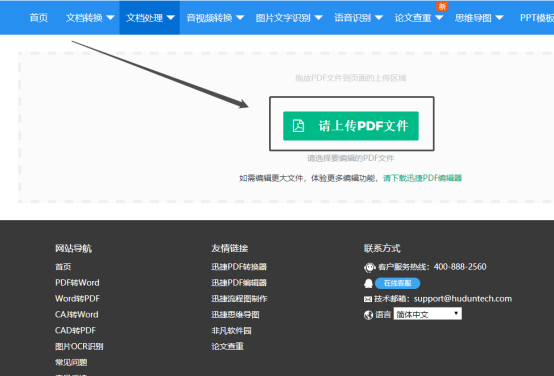Expand the arrow beside 语音识别
554x376 pixels.
click(x=379, y=17)
